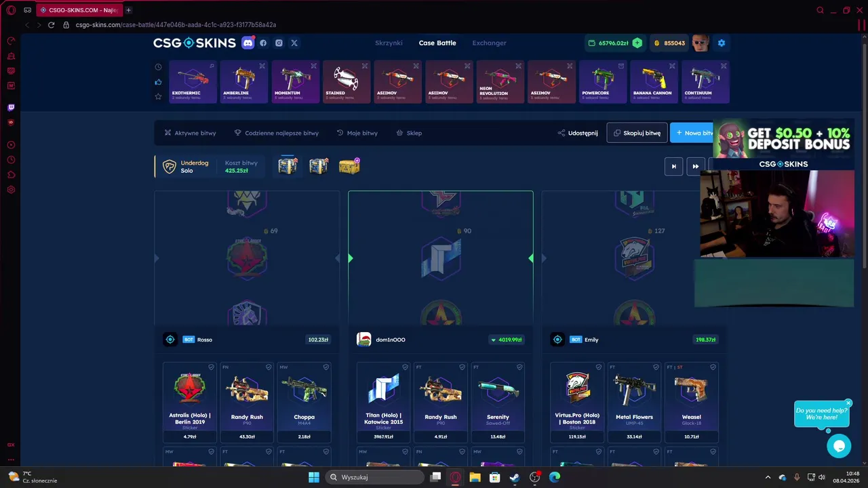Open the CSGO-Skins Discord link icon

tap(248, 43)
